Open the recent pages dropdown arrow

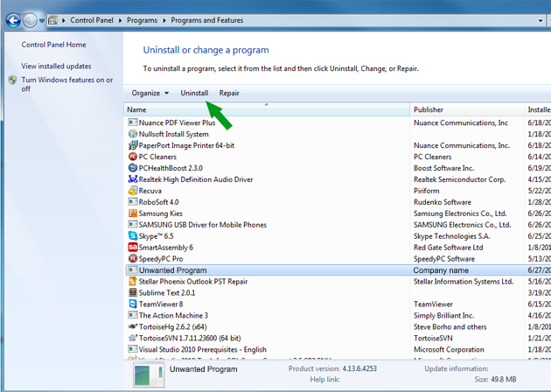tap(42, 21)
